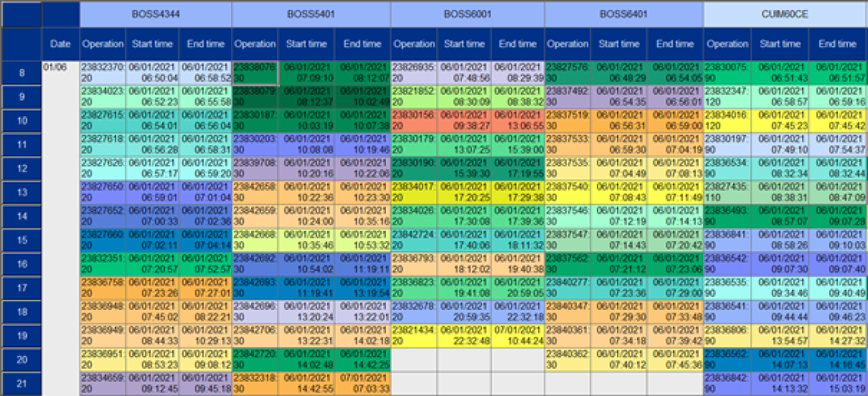Select row header 8
The height and width of the screenshot is (396, 868).
click(x=21, y=73)
